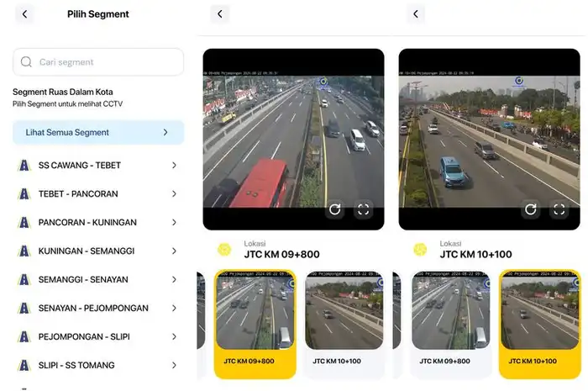Open fullscreen for JTC KM 10+100 feed

(559, 209)
